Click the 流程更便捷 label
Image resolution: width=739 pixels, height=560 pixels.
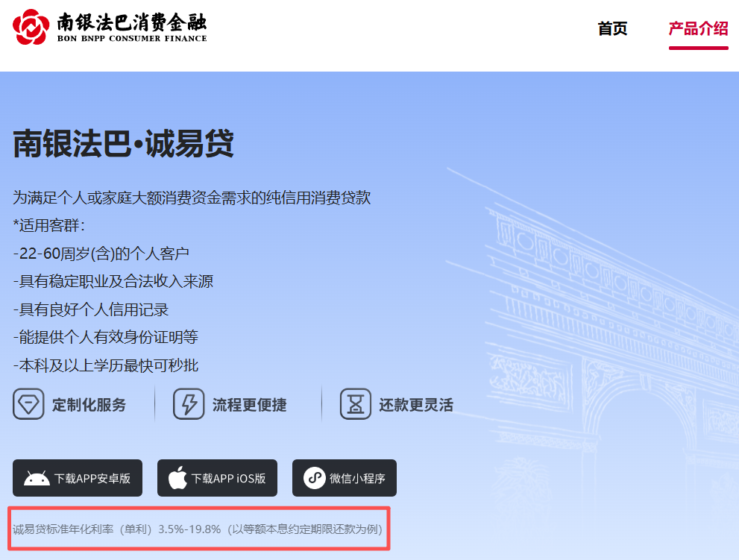coord(249,405)
